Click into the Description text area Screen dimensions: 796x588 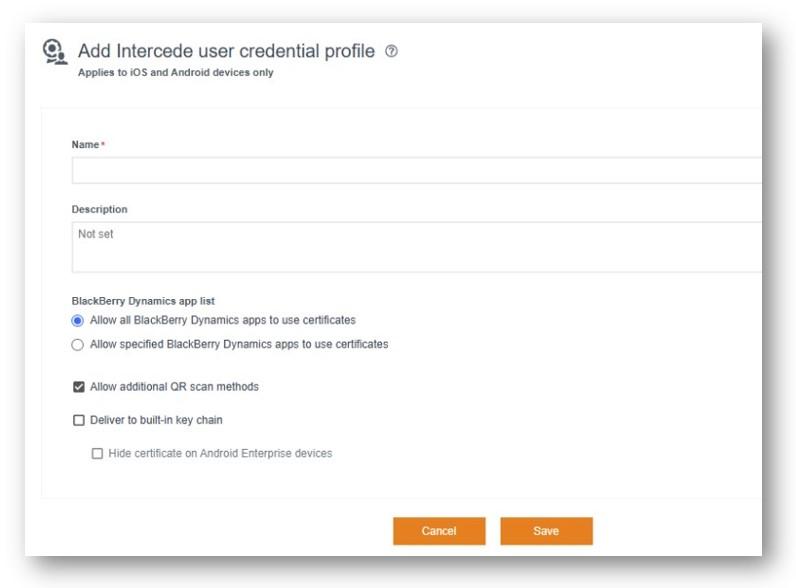(x=416, y=247)
